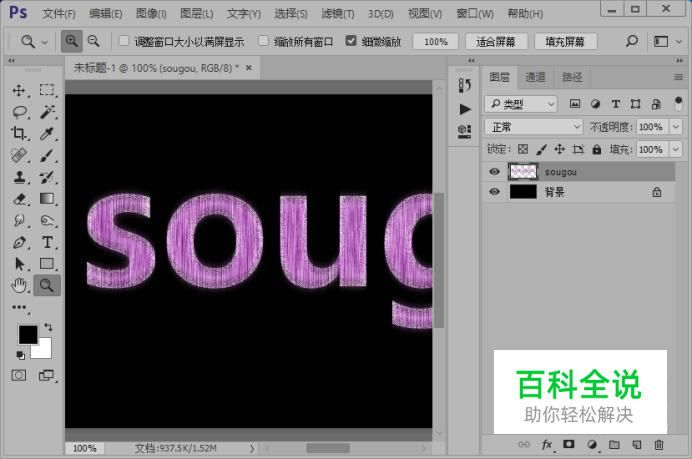Select the Lasso tool
Image resolution: width=692 pixels, height=459 pixels.
pos(19,112)
